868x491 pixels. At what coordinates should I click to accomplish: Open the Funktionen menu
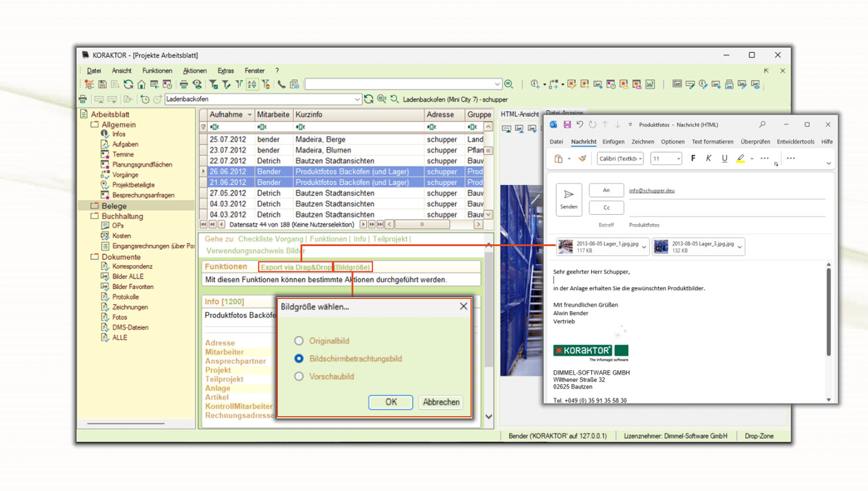coord(157,71)
